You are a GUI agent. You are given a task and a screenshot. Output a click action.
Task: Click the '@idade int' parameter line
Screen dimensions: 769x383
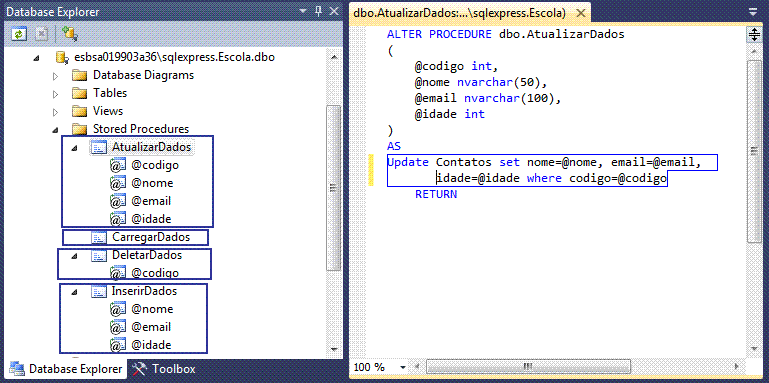click(450, 115)
